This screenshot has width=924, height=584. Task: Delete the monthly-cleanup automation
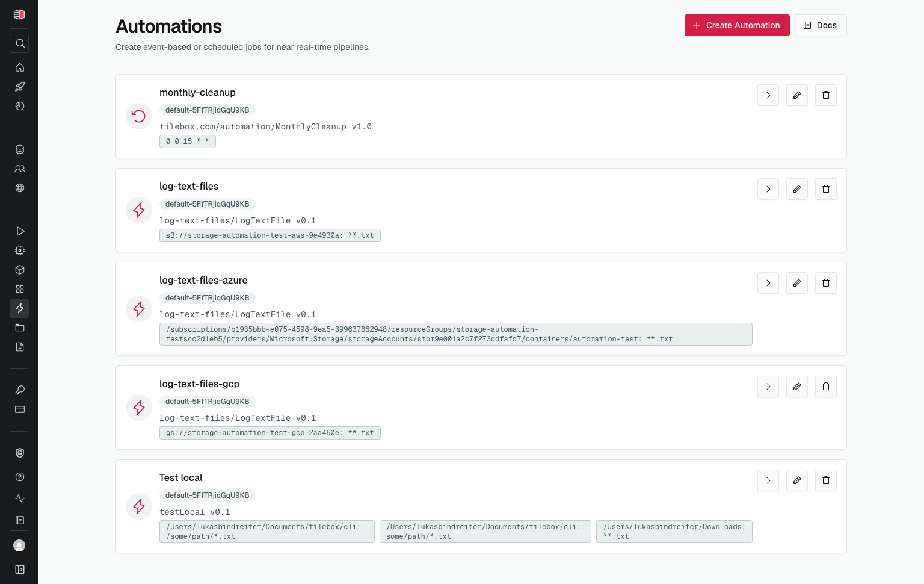point(826,95)
